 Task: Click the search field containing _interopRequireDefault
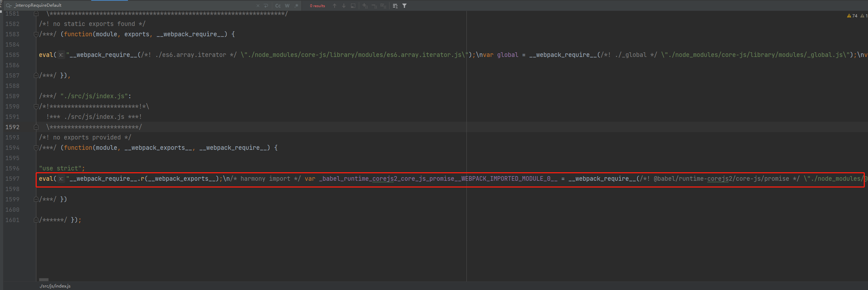(134, 6)
